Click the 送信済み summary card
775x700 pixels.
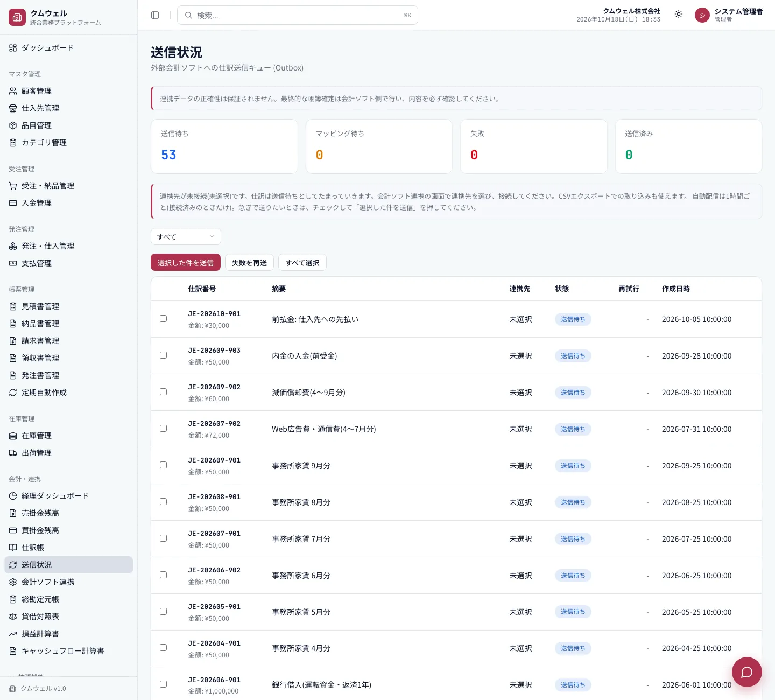pyautogui.click(x=689, y=146)
